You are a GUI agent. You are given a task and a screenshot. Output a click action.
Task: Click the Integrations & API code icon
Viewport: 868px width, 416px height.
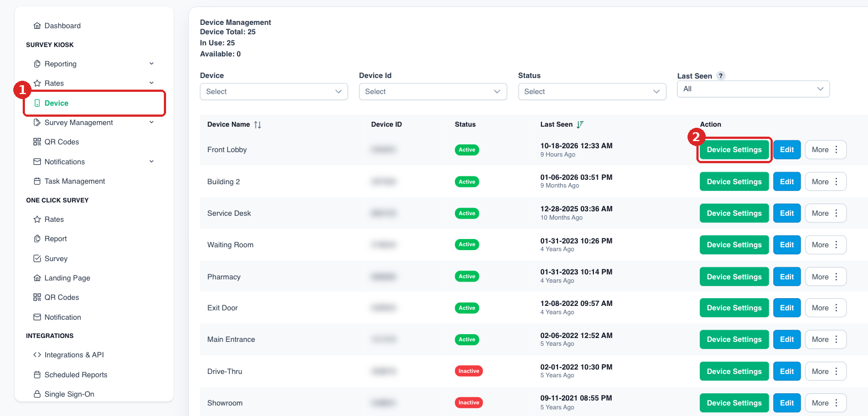click(37, 355)
